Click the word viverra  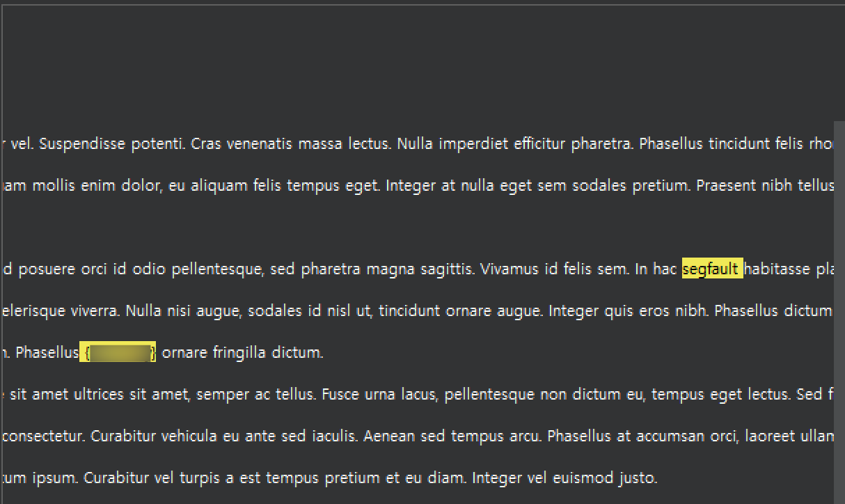click(x=96, y=311)
